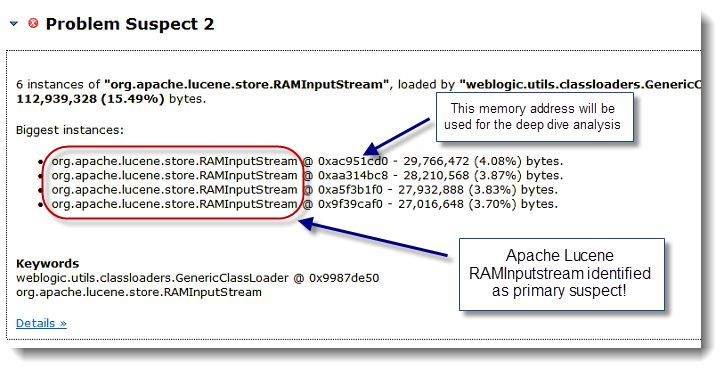Click the 'primary suspect' callout box
Viewport: 726px width, 373px height.
[562, 274]
